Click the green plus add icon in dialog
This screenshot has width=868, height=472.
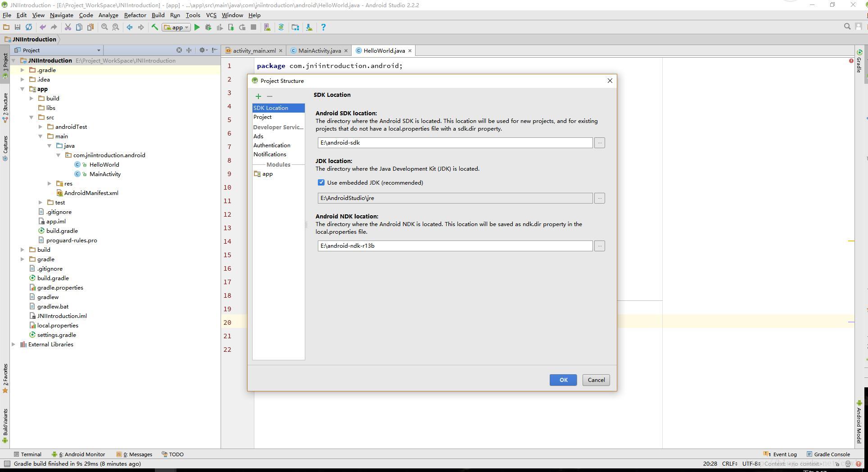[x=258, y=96]
